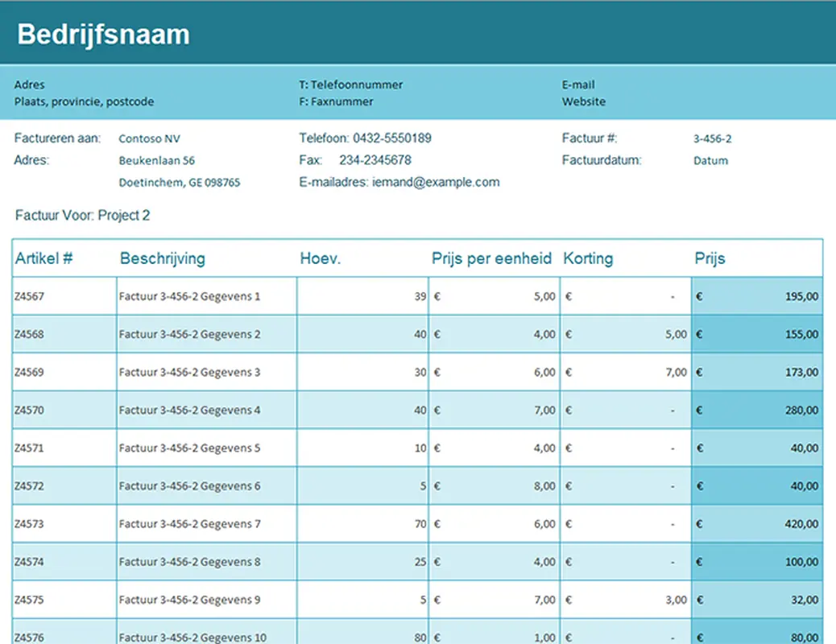
Task: Select the Prijs per eenheid column header
Action: pos(491,258)
